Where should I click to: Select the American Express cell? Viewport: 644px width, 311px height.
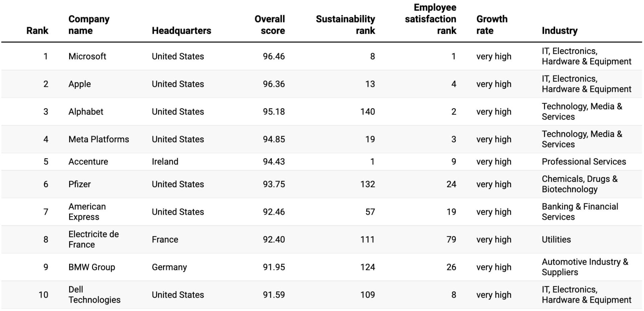[x=87, y=212]
